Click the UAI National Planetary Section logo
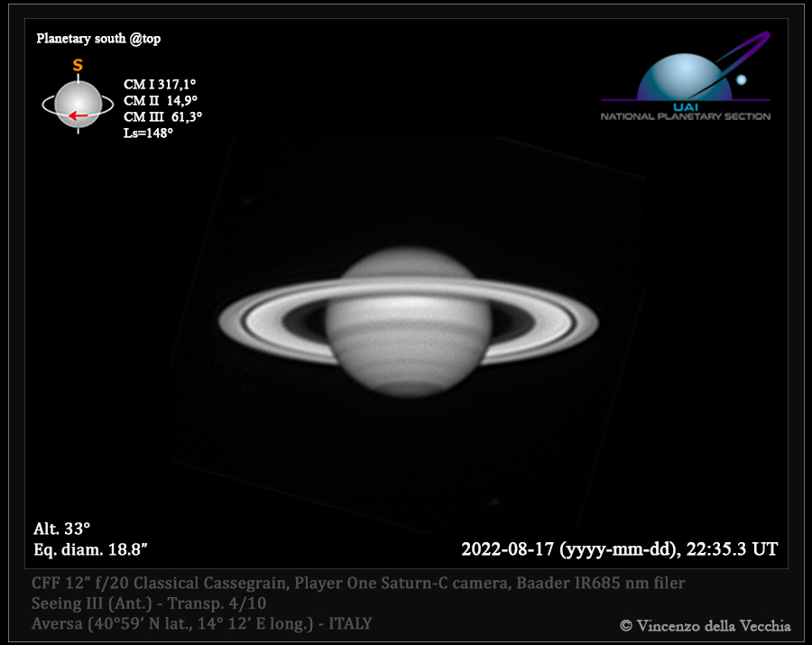Image resolution: width=812 pixels, height=645 pixels. (x=686, y=76)
